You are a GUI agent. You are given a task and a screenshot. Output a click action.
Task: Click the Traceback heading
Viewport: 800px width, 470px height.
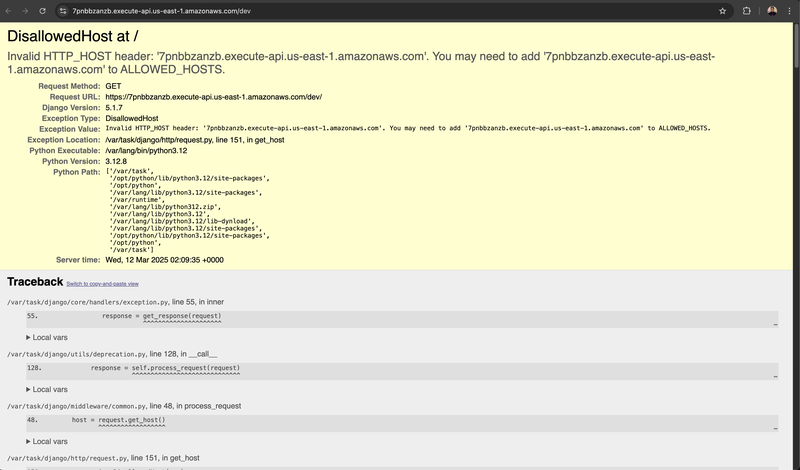35,282
